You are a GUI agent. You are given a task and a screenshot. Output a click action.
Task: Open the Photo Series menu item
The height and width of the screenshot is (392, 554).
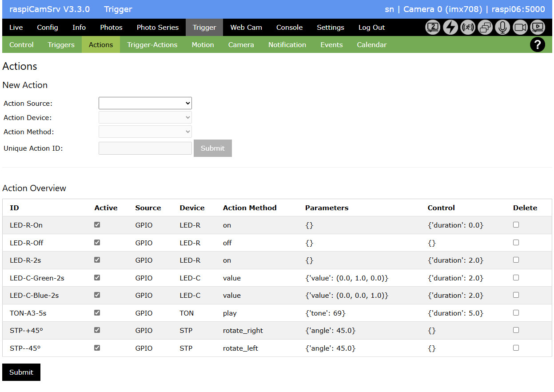[x=158, y=28]
